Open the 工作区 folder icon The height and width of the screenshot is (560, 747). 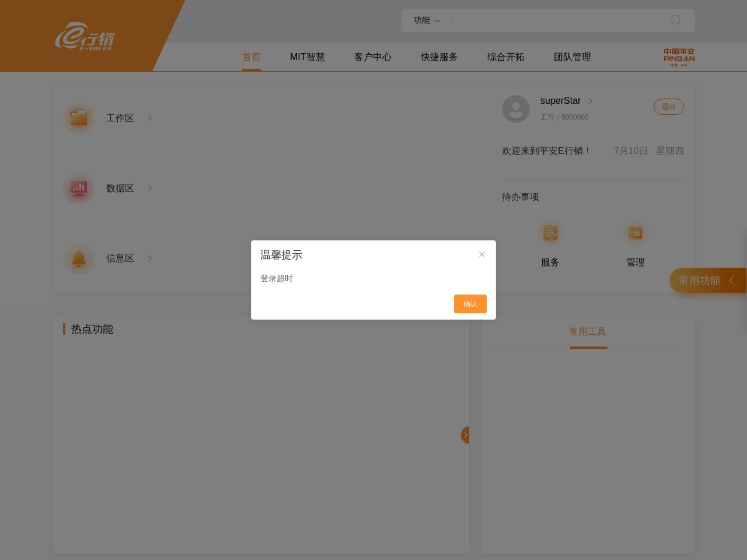click(79, 118)
